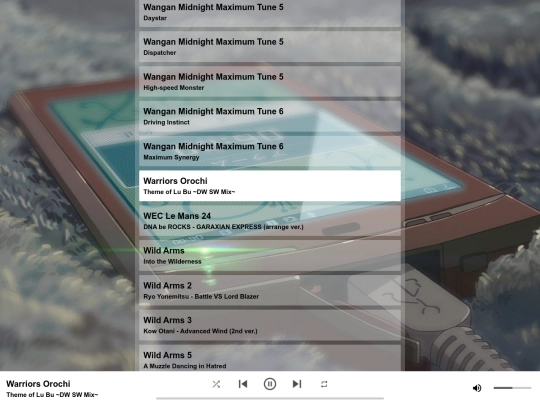Play Wangan Midnight Maximum Tune 5 Dispatcher
This screenshot has width=540, height=405.
coord(270,46)
